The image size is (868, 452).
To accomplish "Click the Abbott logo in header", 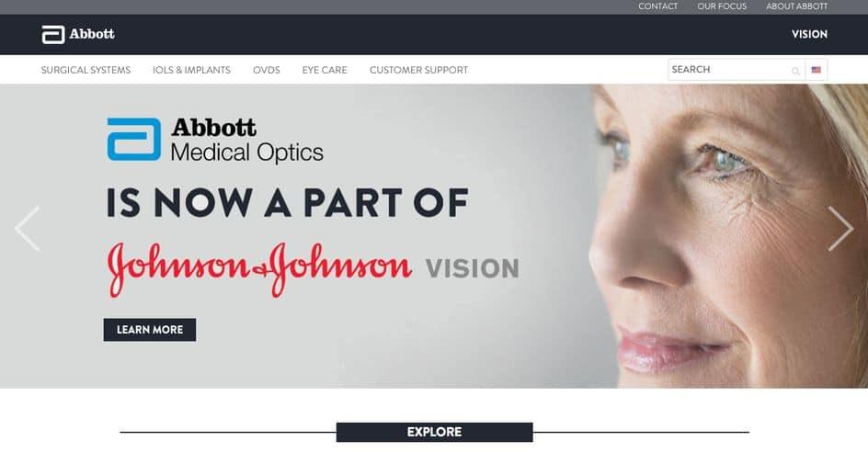I will tap(78, 34).
